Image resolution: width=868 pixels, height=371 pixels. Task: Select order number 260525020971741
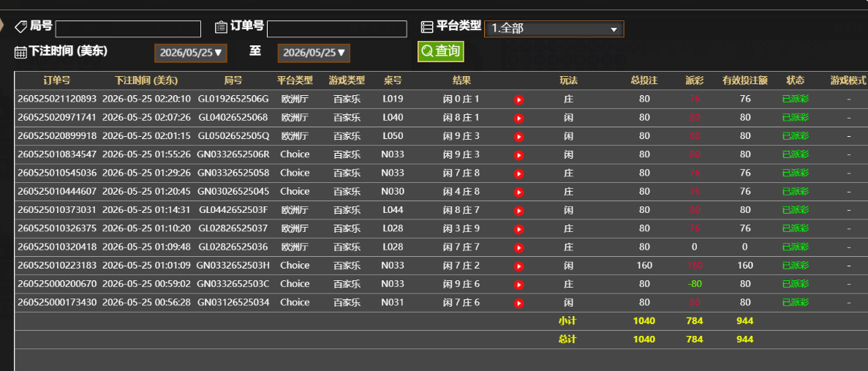(x=57, y=117)
